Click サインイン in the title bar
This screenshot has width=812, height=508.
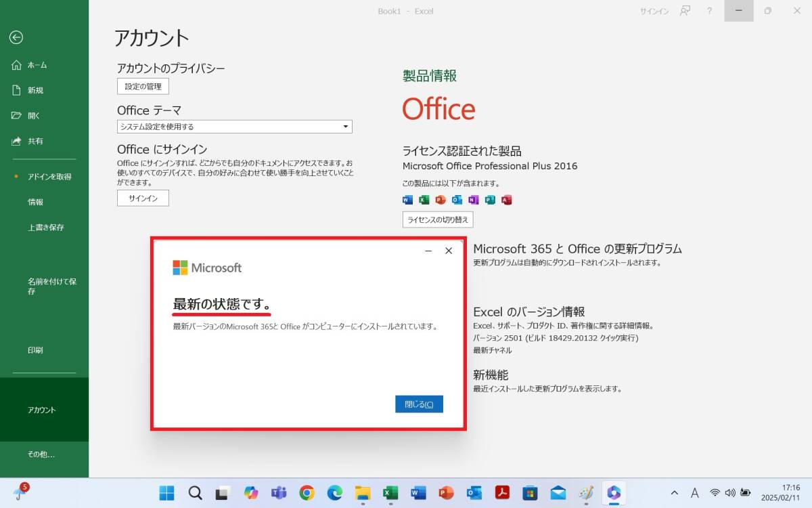pos(654,11)
